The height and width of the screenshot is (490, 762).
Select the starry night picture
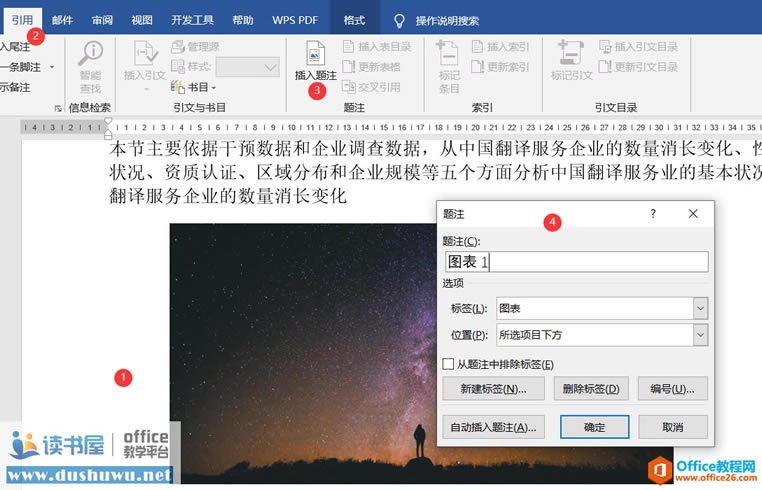click(302, 353)
